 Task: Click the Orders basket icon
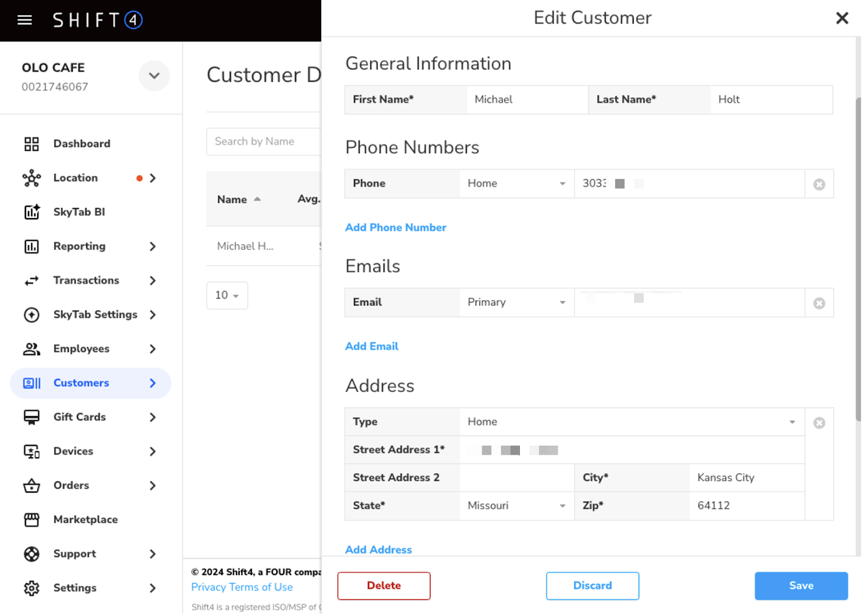tap(31, 486)
